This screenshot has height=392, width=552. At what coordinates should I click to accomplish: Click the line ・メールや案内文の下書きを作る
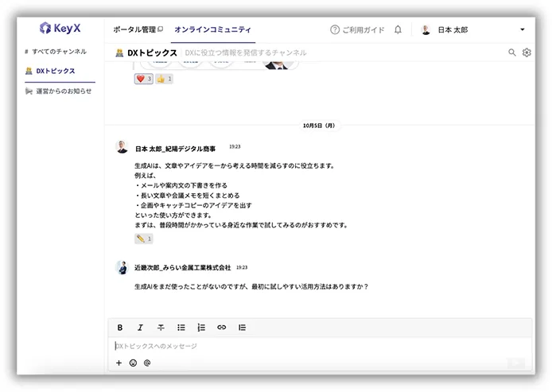click(181, 185)
